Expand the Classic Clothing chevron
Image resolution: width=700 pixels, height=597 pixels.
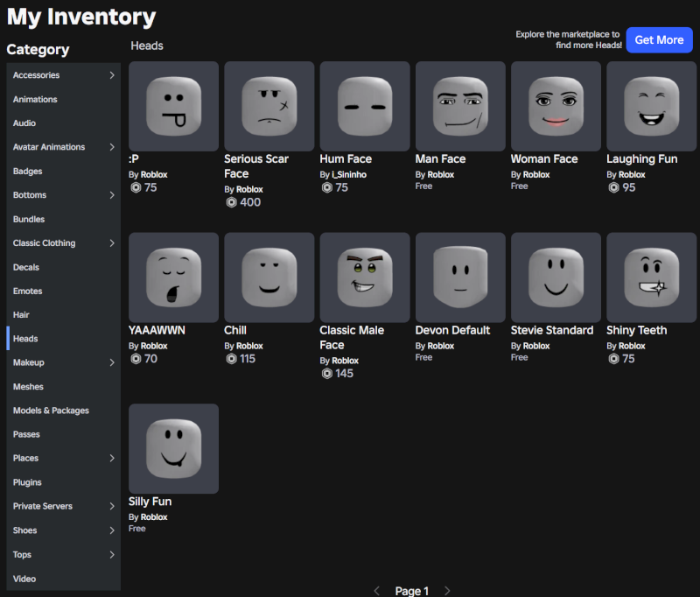(x=112, y=242)
